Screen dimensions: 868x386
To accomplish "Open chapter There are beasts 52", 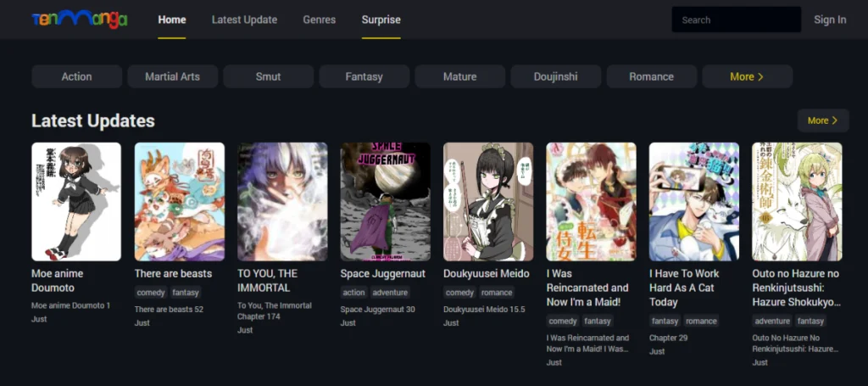I will point(169,310).
